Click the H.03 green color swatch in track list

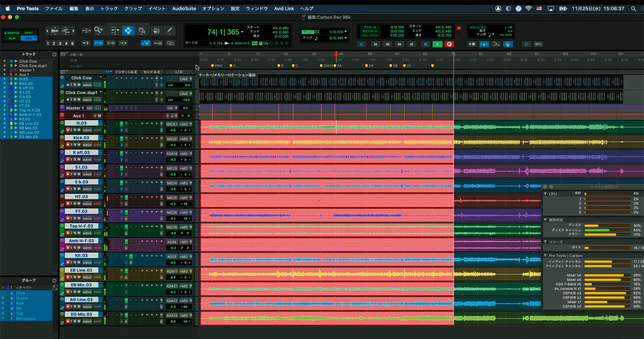(x=11, y=79)
